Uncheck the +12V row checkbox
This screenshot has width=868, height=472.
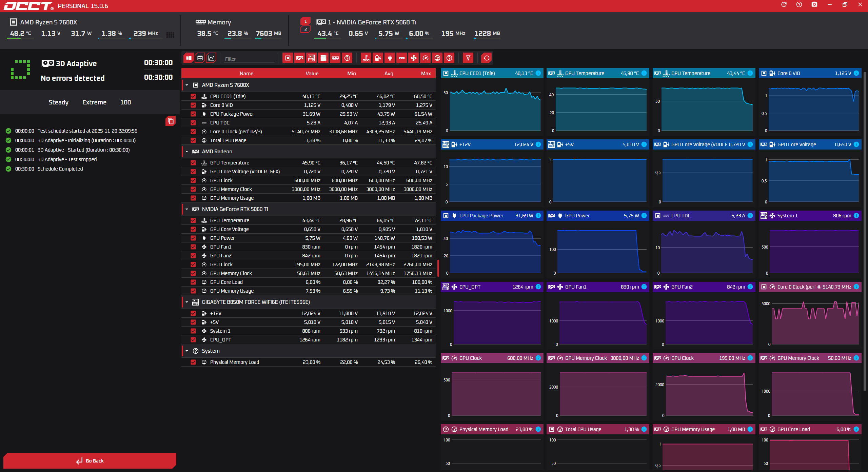click(x=193, y=313)
